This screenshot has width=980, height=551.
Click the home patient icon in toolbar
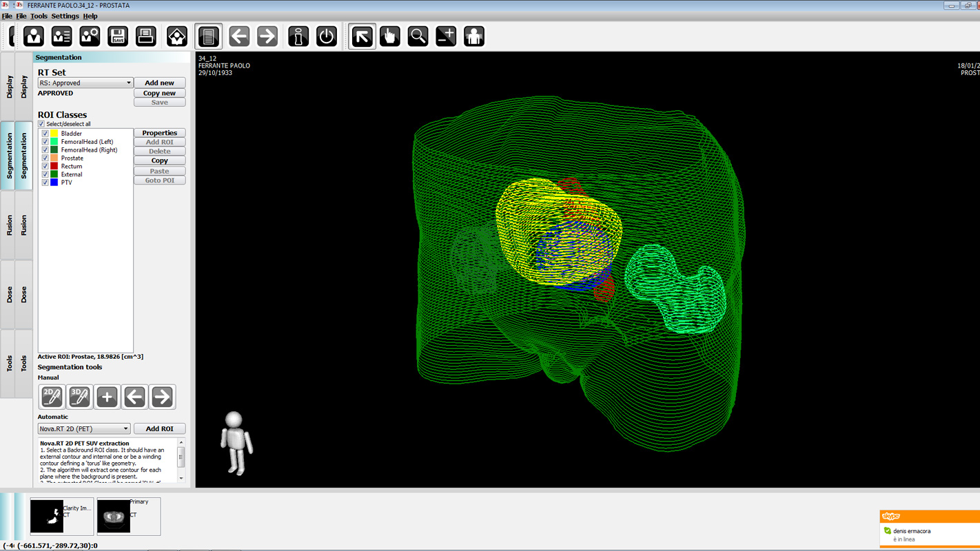(177, 36)
